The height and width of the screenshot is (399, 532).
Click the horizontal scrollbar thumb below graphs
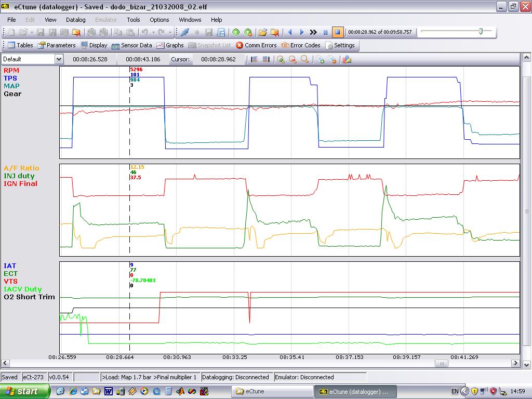[442, 363]
